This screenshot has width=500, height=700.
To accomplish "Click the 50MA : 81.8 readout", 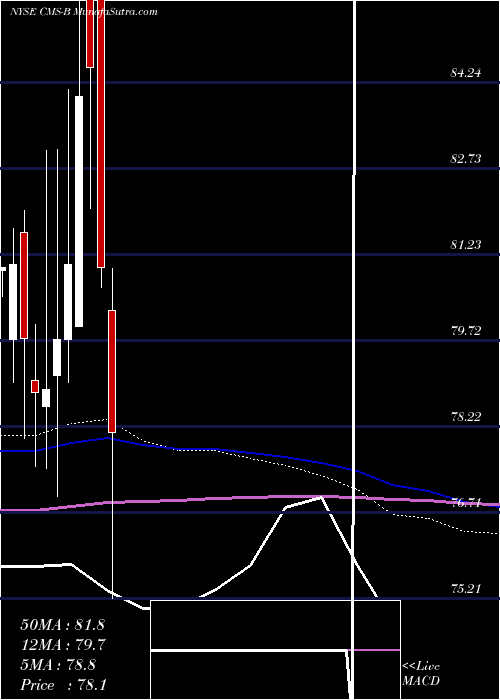I will coord(62,625).
